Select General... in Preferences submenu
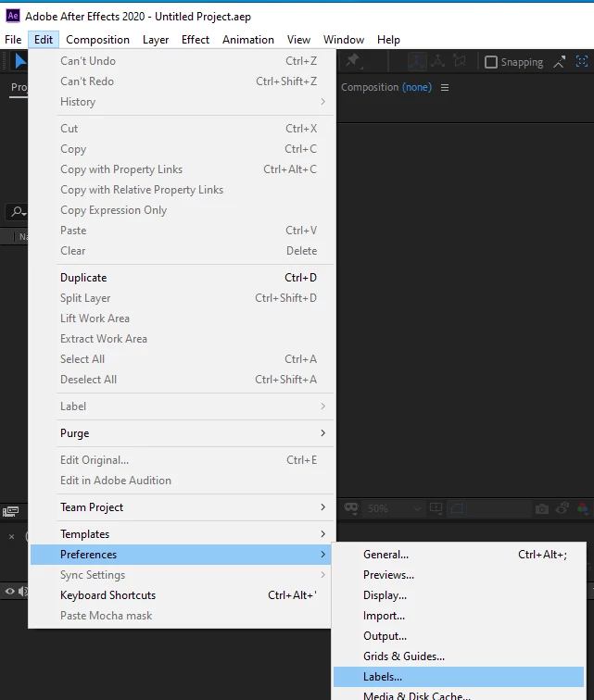The height and width of the screenshot is (700, 594). [x=459, y=555]
